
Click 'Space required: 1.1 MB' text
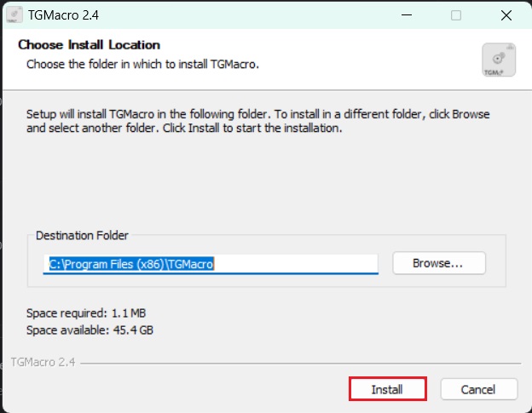tap(86, 313)
